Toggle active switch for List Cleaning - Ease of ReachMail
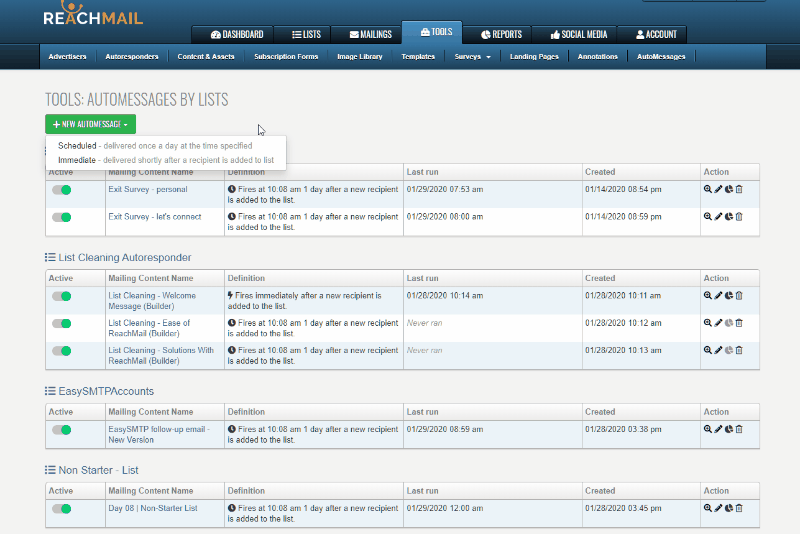Image resolution: width=800 pixels, height=534 pixels. 62,323
